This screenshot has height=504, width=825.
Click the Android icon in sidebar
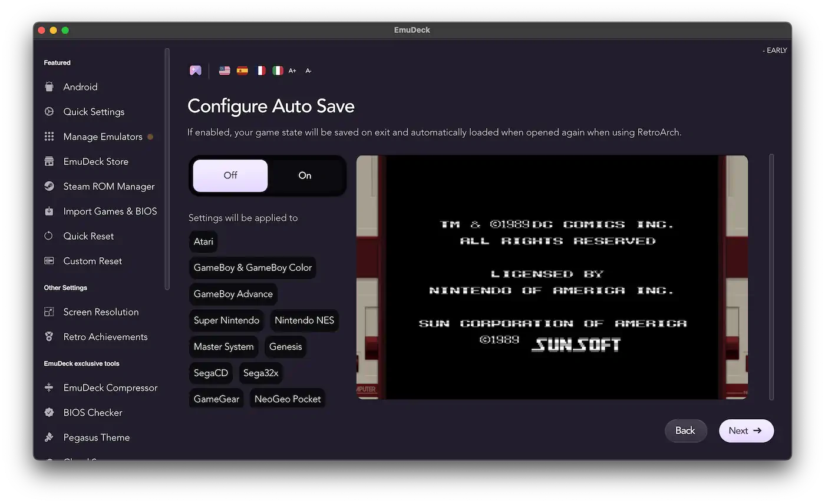(x=49, y=87)
